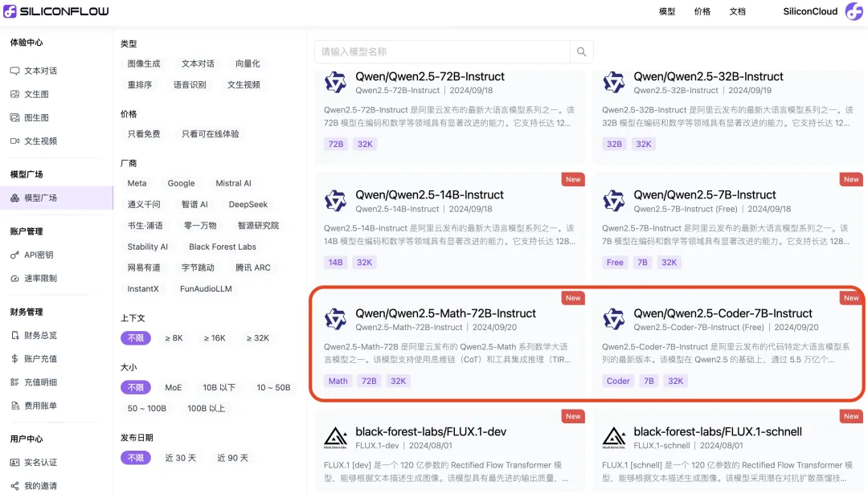Filter vendor by 通义千问

[144, 204]
